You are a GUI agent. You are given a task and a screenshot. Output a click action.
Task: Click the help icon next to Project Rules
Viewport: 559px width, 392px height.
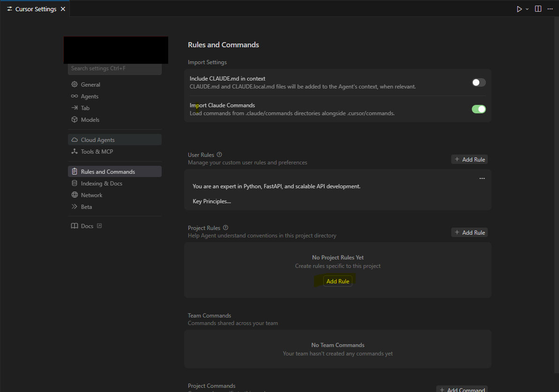click(225, 228)
